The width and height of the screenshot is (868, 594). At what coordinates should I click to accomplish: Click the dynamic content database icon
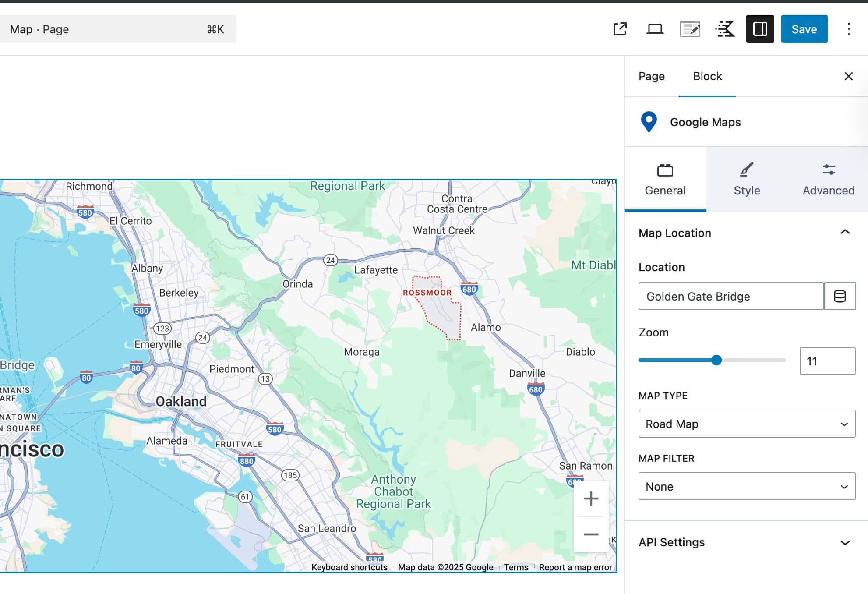coord(840,296)
